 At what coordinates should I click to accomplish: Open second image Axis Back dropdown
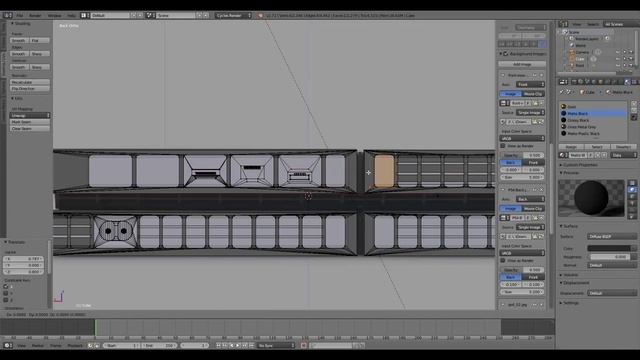tap(530, 199)
